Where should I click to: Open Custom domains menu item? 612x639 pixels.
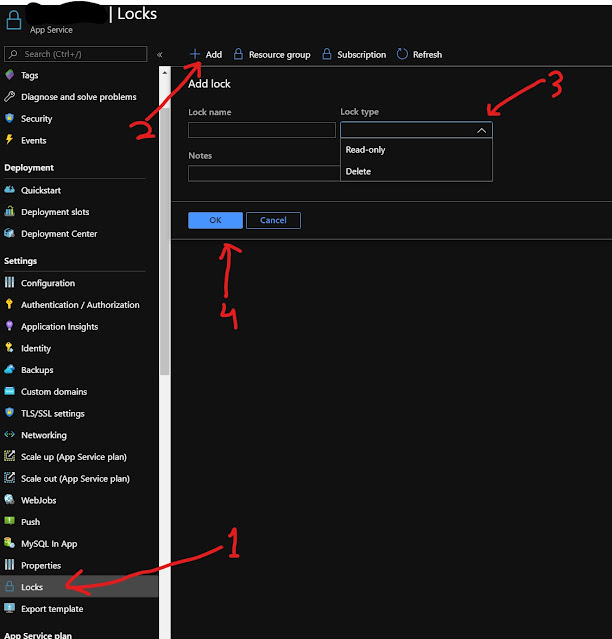pos(54,391)
